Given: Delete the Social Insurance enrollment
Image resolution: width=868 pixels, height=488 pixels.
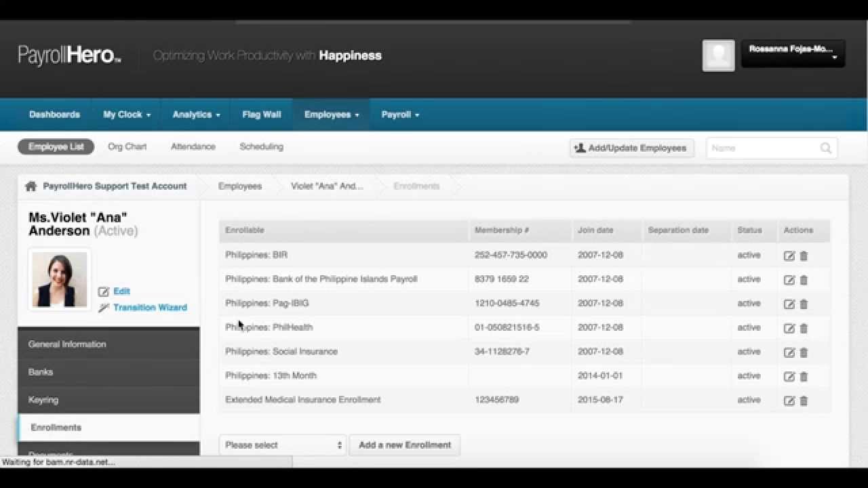Looking at the screenshot, I should click(804, 352).
